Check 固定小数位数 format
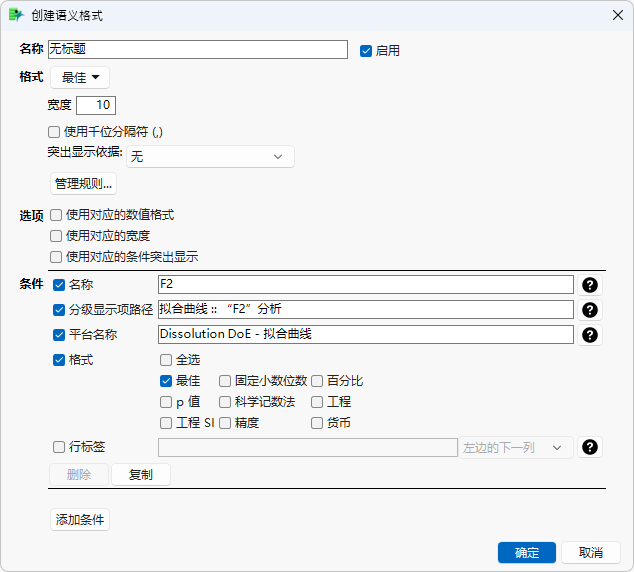This screenshot has height=572, width=634. (x=225, y=381)
